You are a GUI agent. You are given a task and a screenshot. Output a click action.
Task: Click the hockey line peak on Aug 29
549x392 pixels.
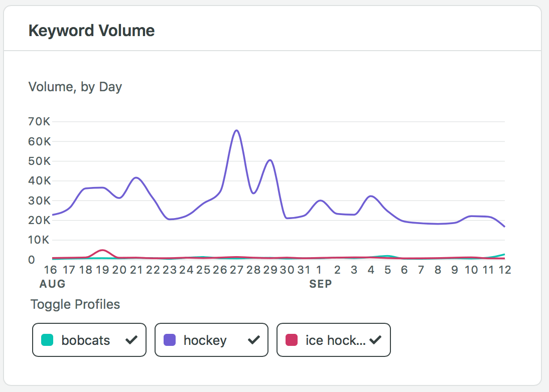pos(270,160)
